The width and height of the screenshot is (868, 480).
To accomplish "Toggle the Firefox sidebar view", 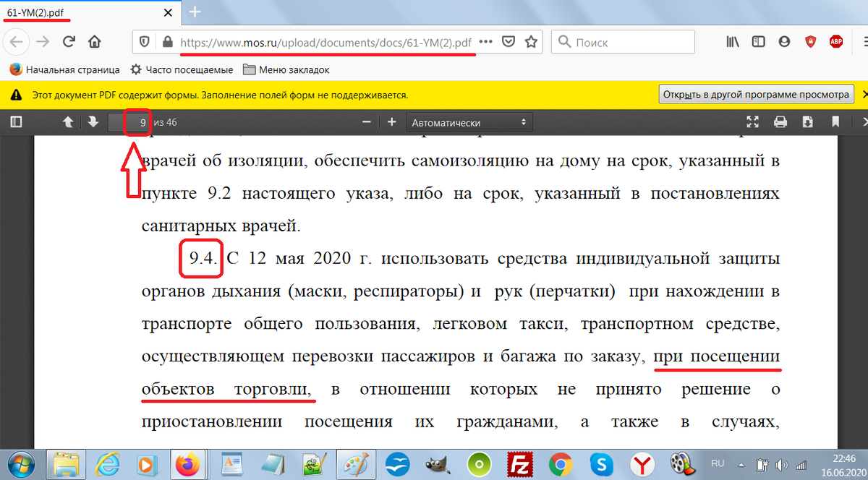I will [x=758, y=42].
